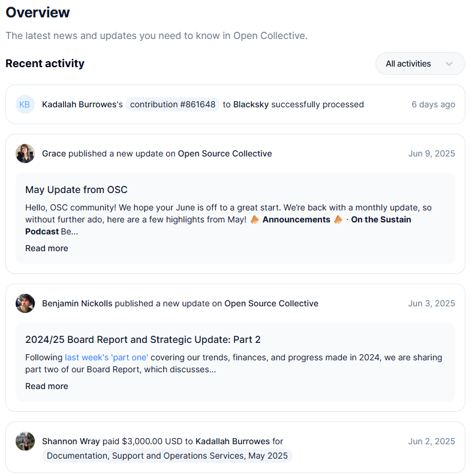Open contribution #861648 link

click(173, 104)
